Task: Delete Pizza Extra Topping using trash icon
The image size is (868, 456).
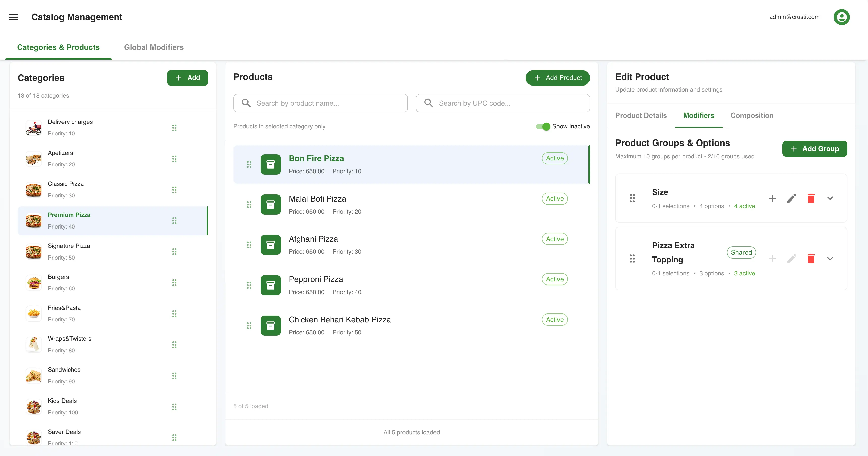Action: (x=811, y=259)
